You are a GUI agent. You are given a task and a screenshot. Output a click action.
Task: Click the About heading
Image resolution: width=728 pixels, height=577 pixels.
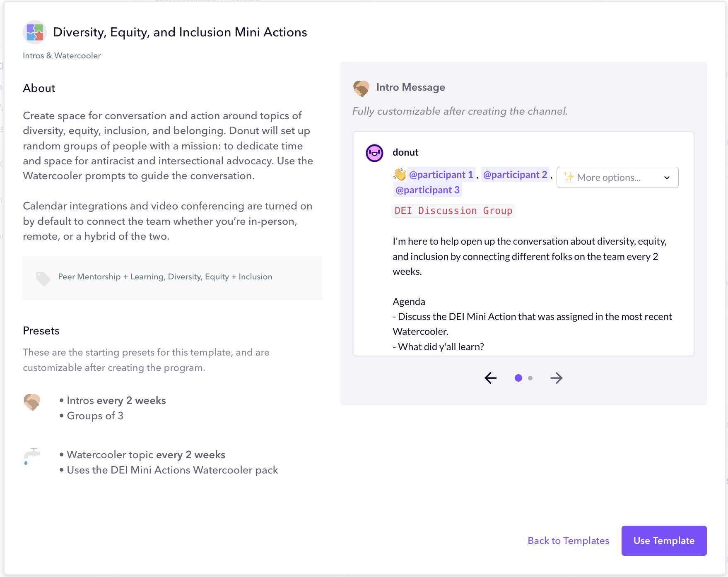tap(39, 88)
